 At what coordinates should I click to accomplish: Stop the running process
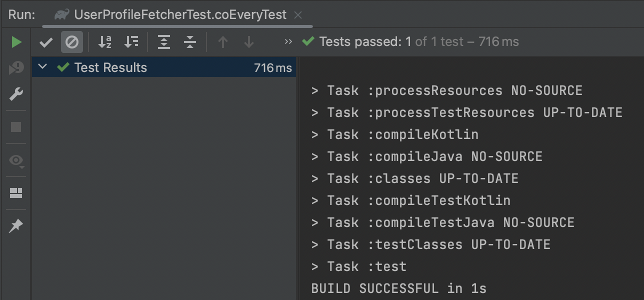coord(16,127)
